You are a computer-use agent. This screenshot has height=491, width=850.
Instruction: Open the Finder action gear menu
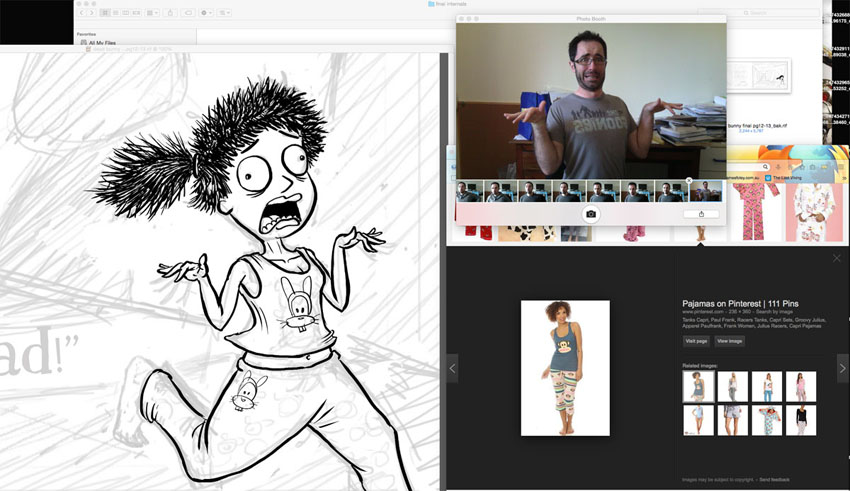pos(207,13)
